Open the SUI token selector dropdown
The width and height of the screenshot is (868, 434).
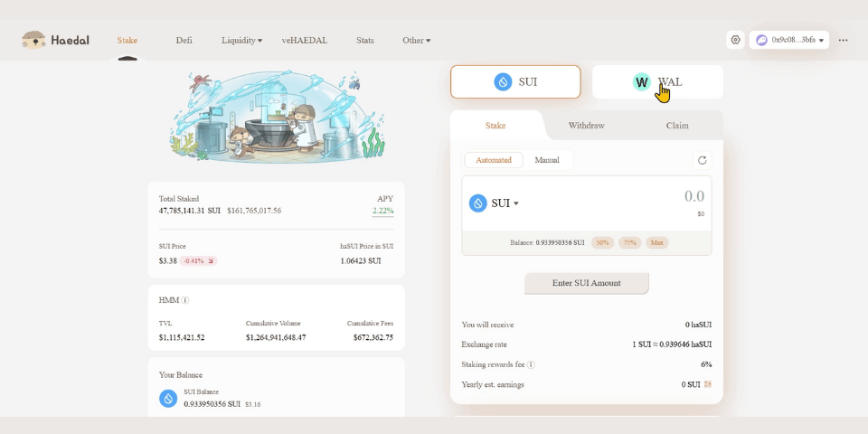coord(494,203)
